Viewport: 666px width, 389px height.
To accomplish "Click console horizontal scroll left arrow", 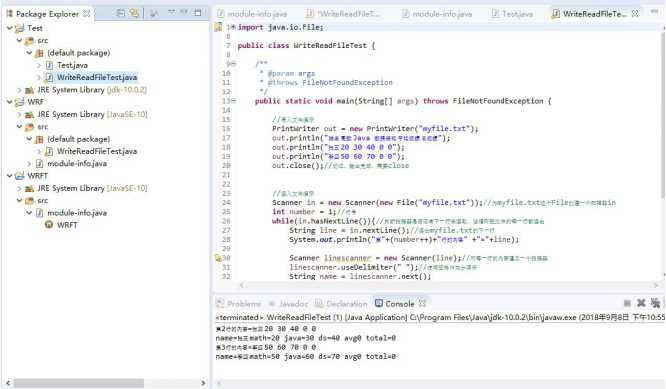I will 220,383.
